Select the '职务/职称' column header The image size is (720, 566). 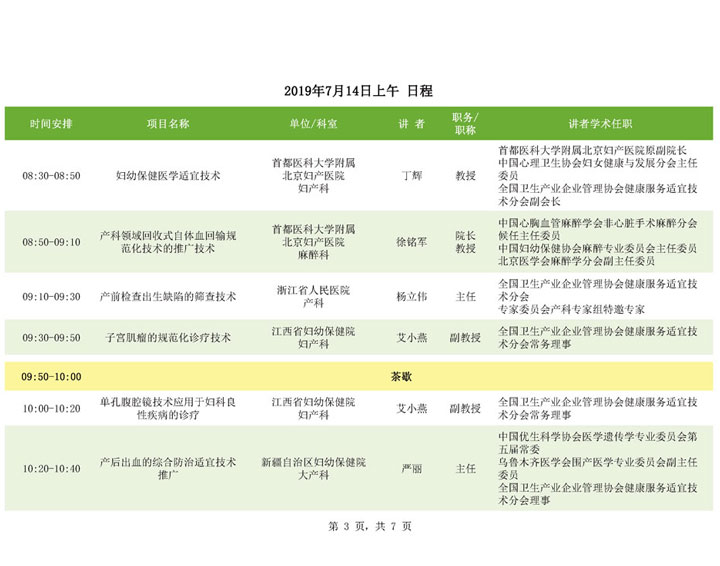click(x=465, y=123)
